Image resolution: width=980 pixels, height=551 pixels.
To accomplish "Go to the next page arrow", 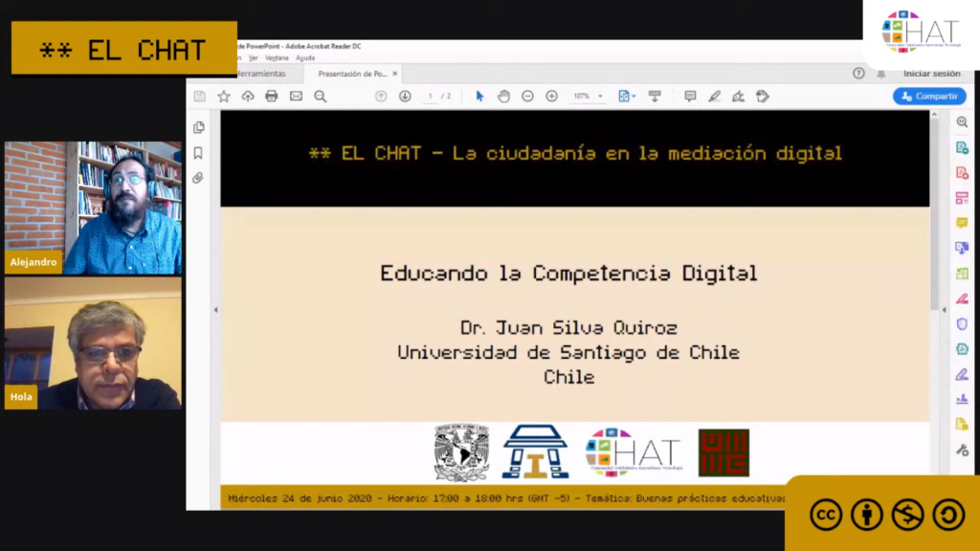I will click(x=405, y=97).
